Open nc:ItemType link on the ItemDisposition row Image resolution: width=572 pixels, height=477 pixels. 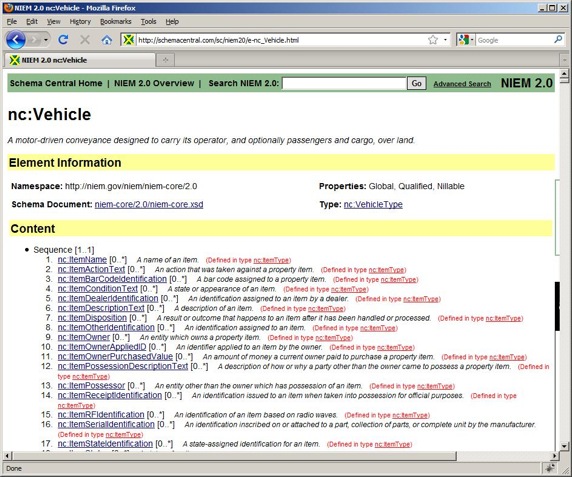click(x=503, y=318)
